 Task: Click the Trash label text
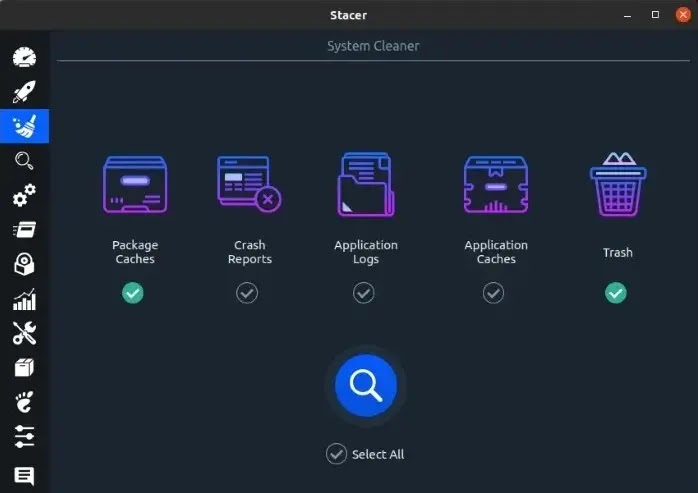(x=618, y=253)
